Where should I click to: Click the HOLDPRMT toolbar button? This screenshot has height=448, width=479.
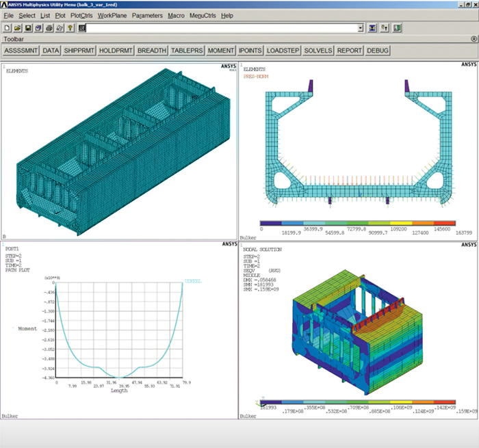pyautogui.click(x=116, y=51)
